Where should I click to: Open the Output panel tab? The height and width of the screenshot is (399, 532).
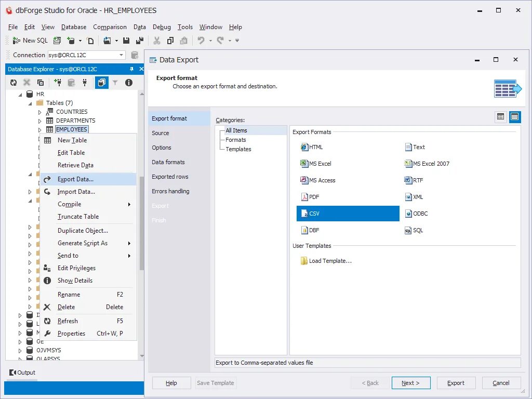pos(23,373)
